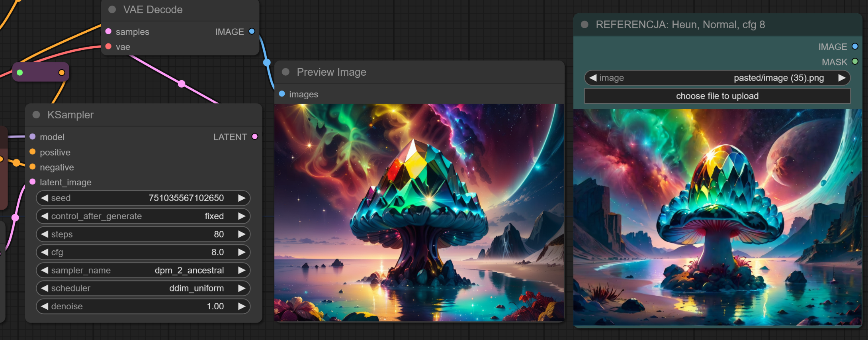
Task: Open the sampler_name dropdown showing dpm_2_ancestral
Action: coord(143,270)
